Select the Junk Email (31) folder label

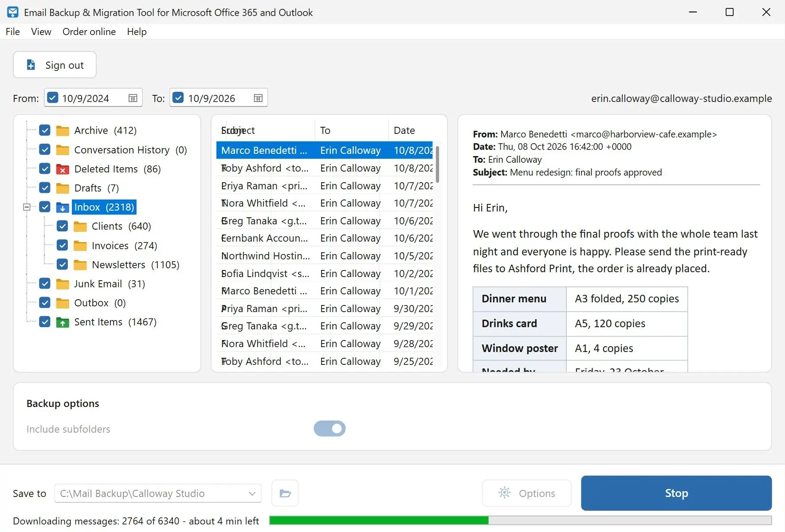coord(110,284)
